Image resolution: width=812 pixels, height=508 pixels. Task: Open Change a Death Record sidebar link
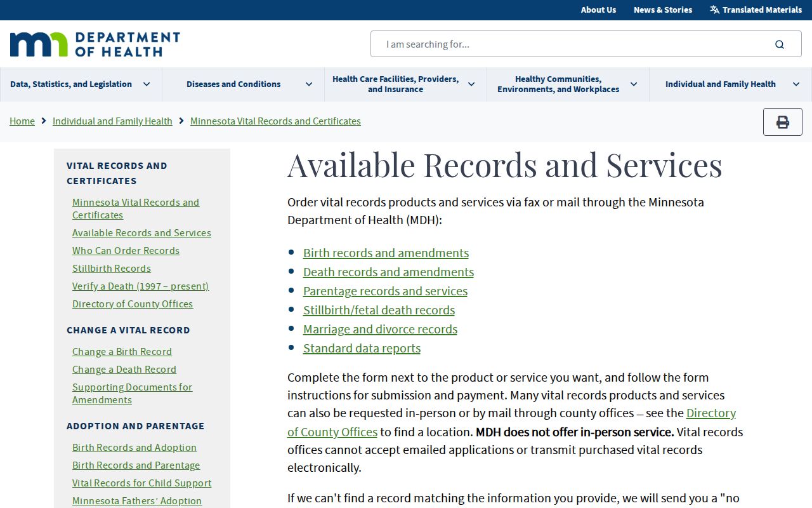(x=124, y=370)
